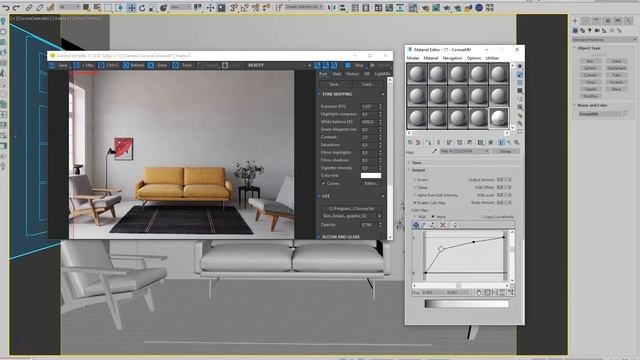Toggle the LUT enable checkbox
The width and height of the screenshot is (640, 360).
(382, 196)
